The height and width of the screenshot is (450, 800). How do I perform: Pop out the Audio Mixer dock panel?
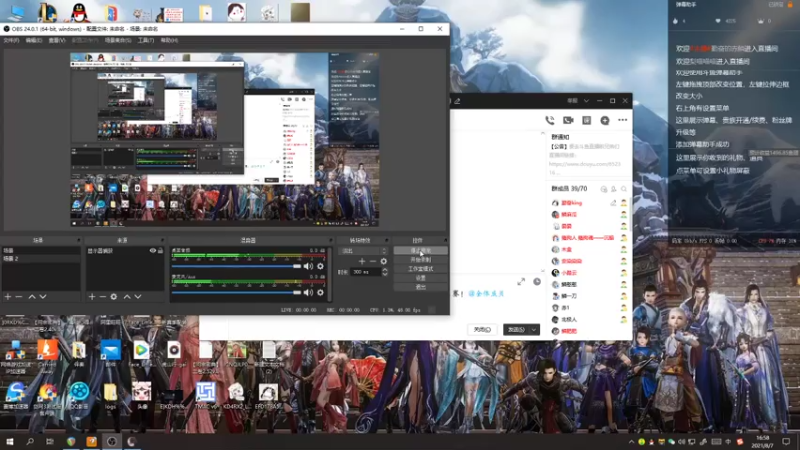(x=330, y=240)
